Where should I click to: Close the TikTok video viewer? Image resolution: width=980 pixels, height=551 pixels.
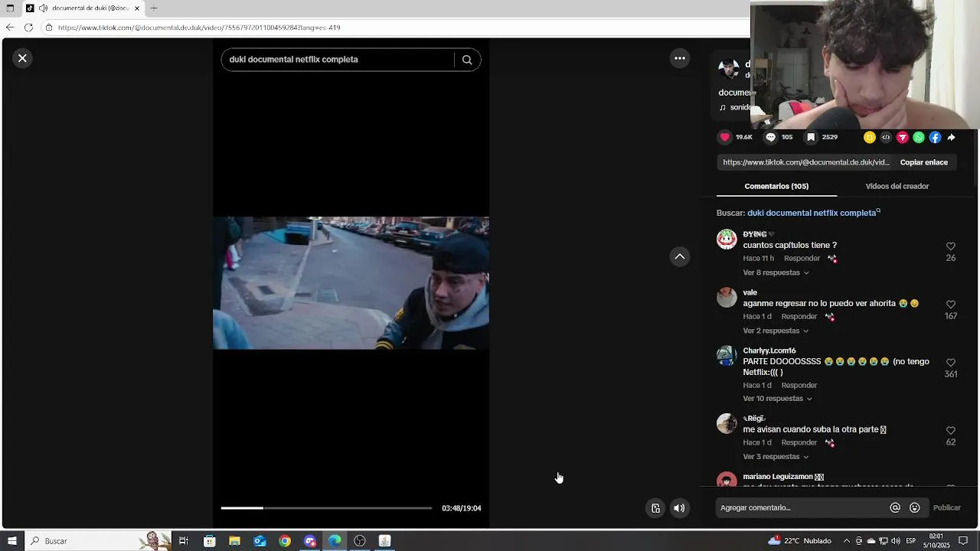[22, 58]
